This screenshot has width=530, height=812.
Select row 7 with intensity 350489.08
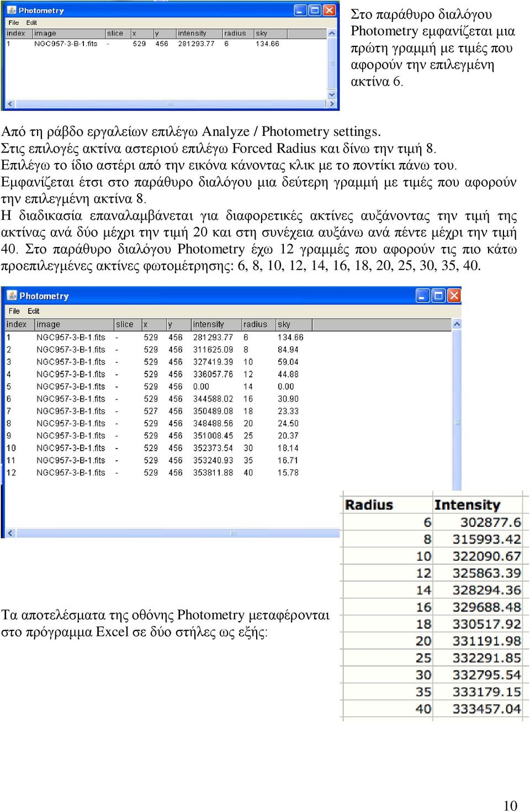click(x=228, y=411)
